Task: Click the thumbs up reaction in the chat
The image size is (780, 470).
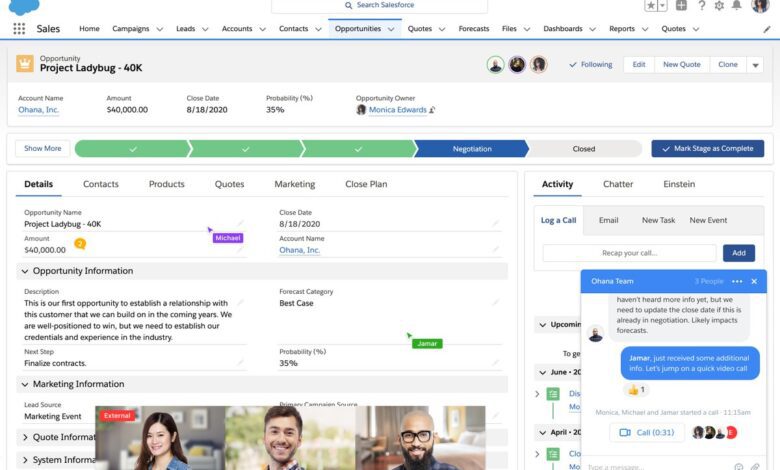Action: [636, 389]
